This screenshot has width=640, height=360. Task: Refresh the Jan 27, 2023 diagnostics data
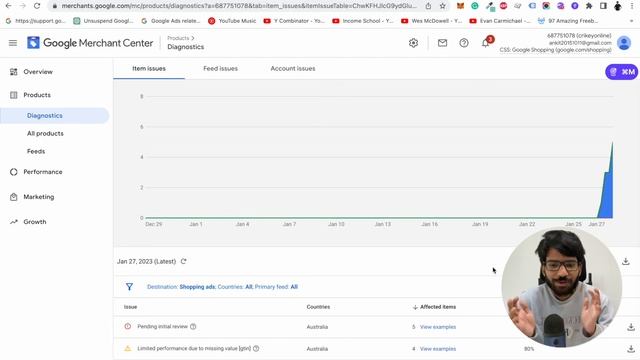click(x=184, y=261)
